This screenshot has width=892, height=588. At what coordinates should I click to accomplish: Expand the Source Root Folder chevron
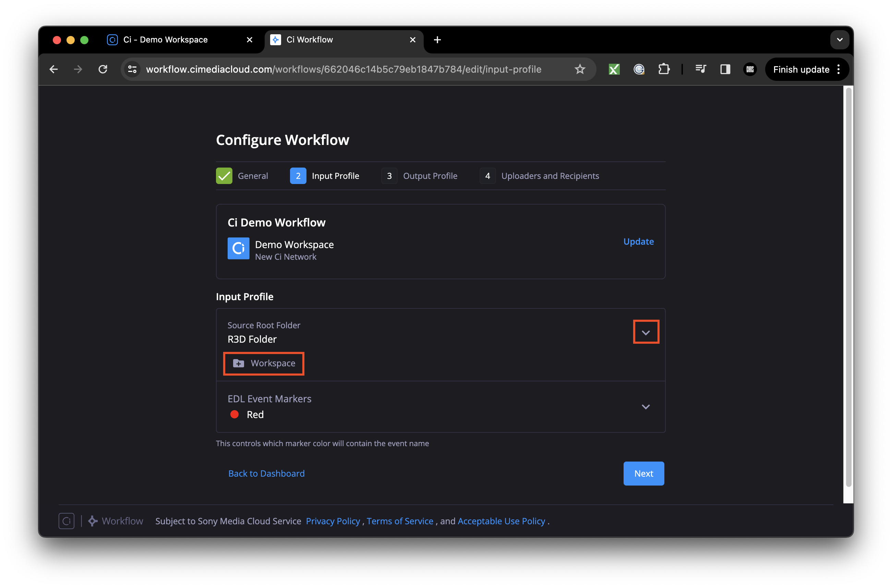(646, 332)
